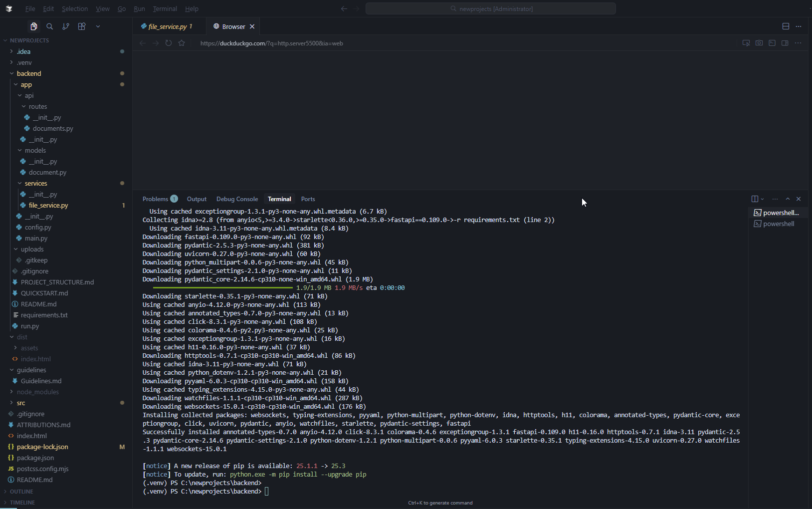Open the View menu
This screenshot has height=509, width=812.
(x=103, y=8)
